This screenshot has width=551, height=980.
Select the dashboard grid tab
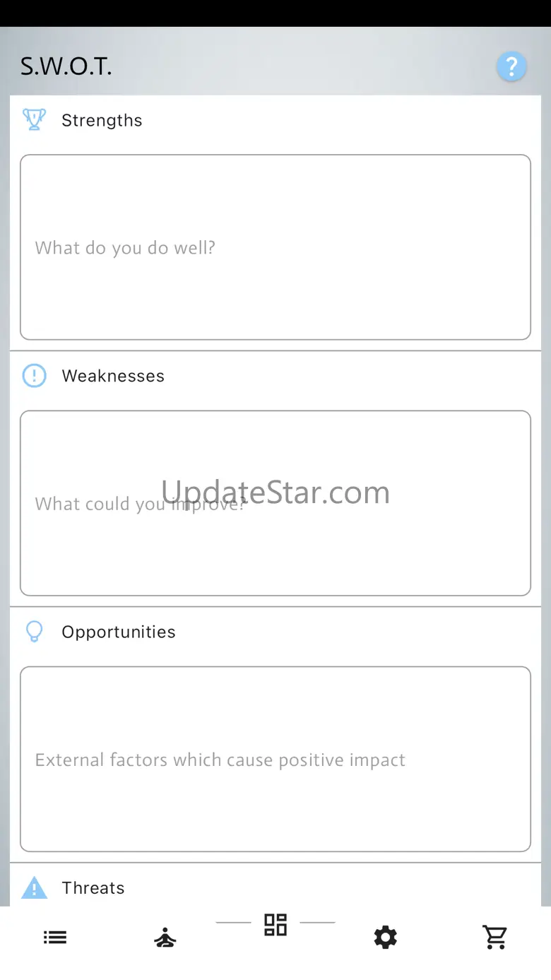(275, 924)
